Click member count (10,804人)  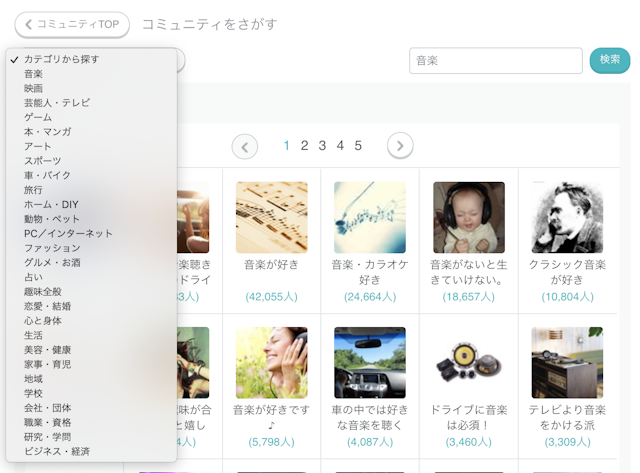point(567,297)
